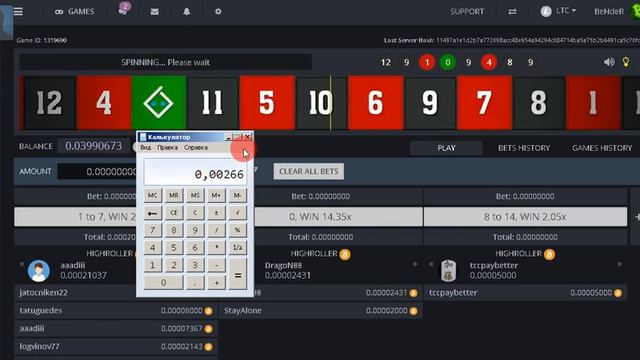
Task: Click coin icon on tatuguedes bet row
Action: point(209,311)
